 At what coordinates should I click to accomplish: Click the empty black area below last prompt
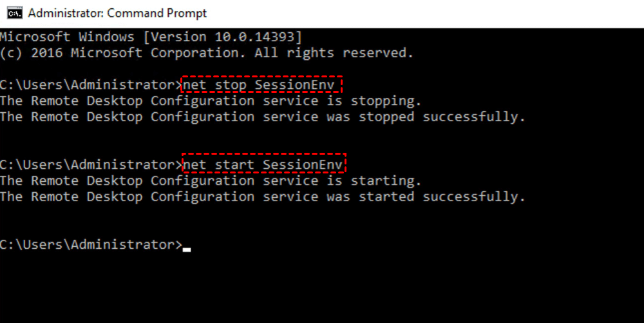coord(322,290)
